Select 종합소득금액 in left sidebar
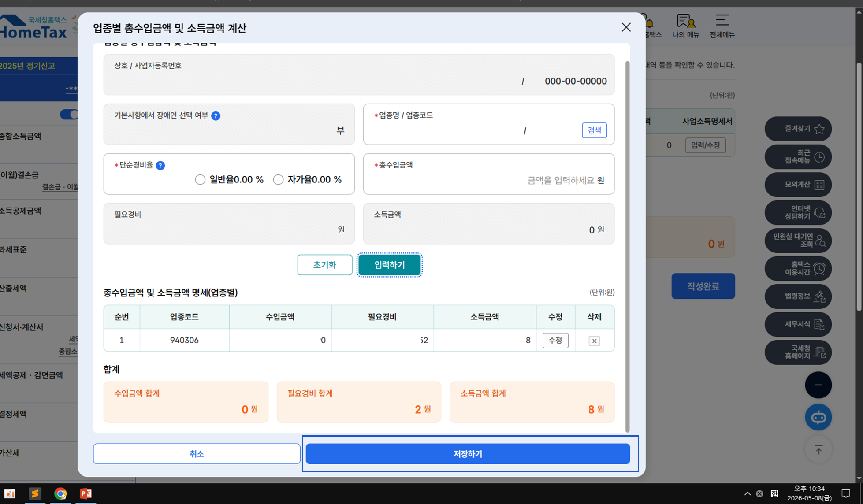Viewport: 863px width, 504px height. click(x=20, y=137)
